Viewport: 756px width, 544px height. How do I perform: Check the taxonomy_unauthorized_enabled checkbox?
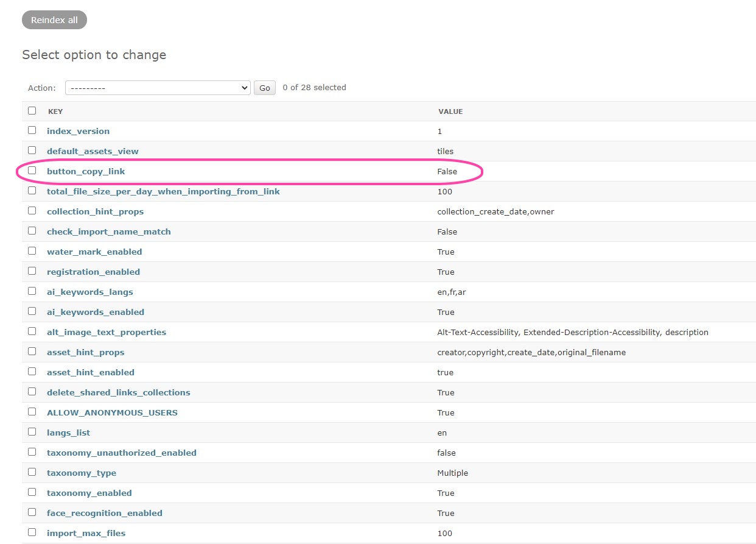click(32, 452)
